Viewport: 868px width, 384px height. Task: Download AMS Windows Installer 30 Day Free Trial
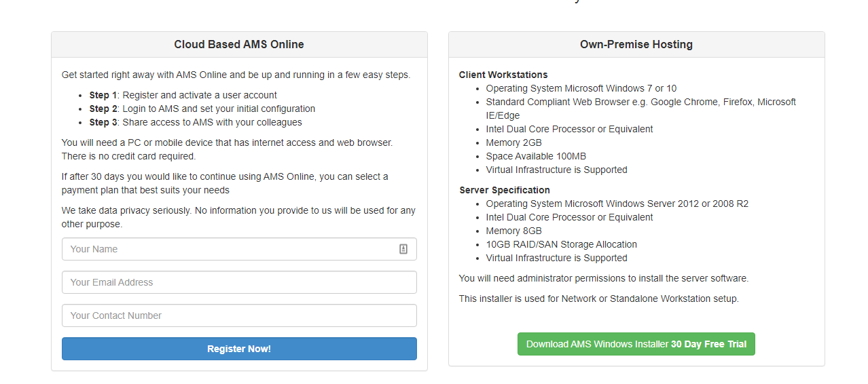tap(636, 344)
